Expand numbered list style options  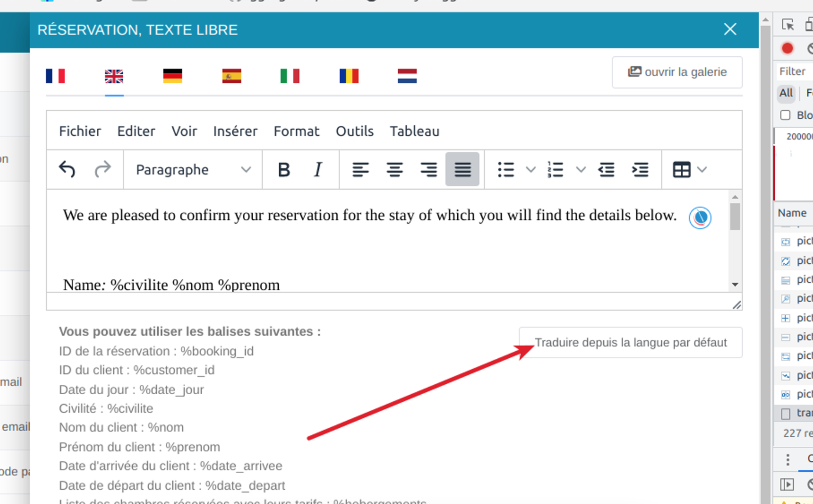(581, 170)
